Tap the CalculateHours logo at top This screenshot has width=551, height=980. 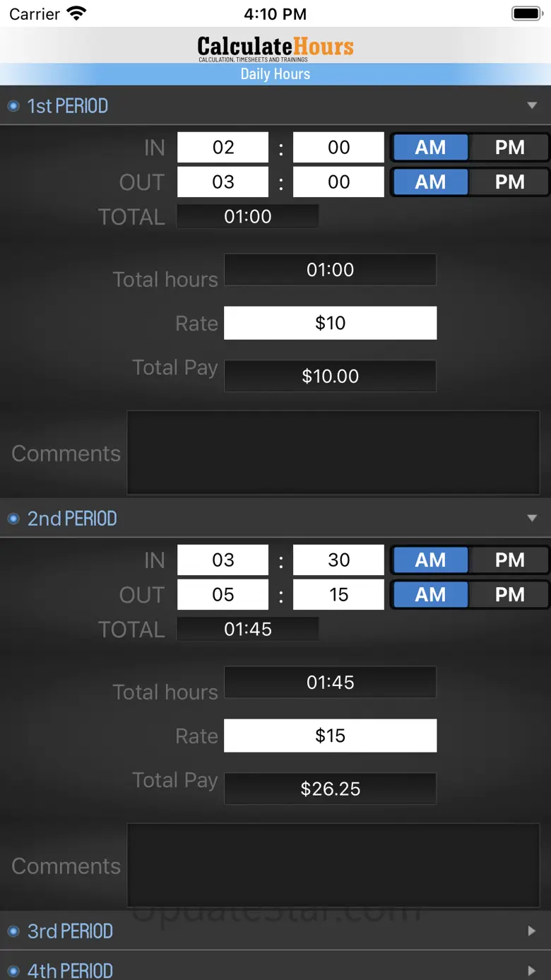coord(275,47)
